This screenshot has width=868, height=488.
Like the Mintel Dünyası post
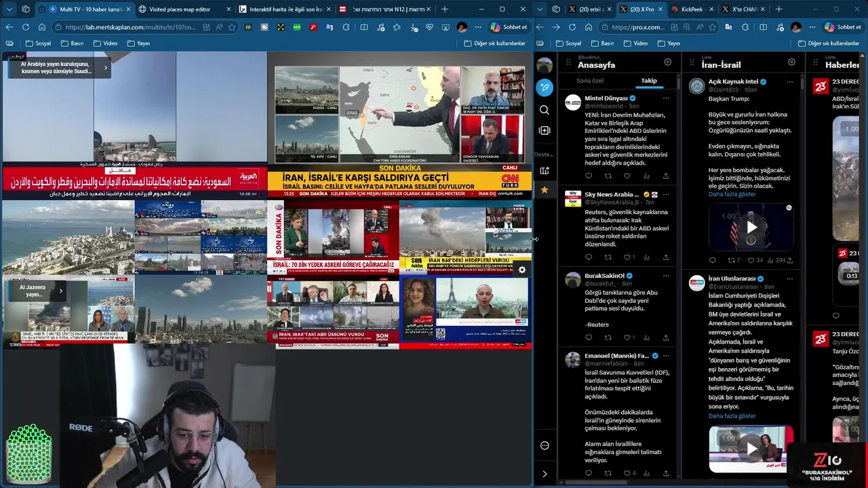click(627, 176)
